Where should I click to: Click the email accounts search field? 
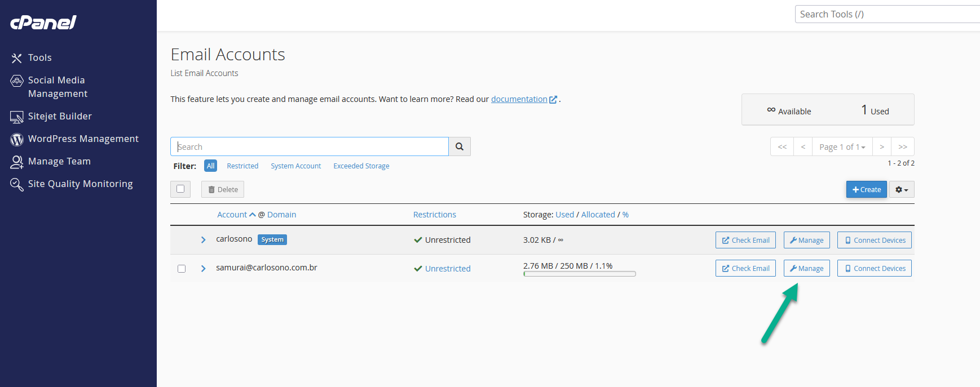310,146
